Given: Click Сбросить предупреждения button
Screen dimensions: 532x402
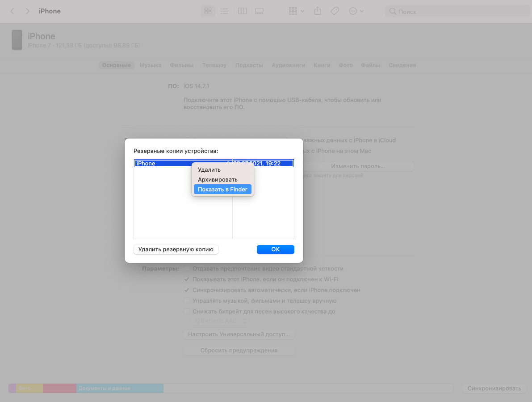Looking at the screenshot, I should (x=239, y=351).
